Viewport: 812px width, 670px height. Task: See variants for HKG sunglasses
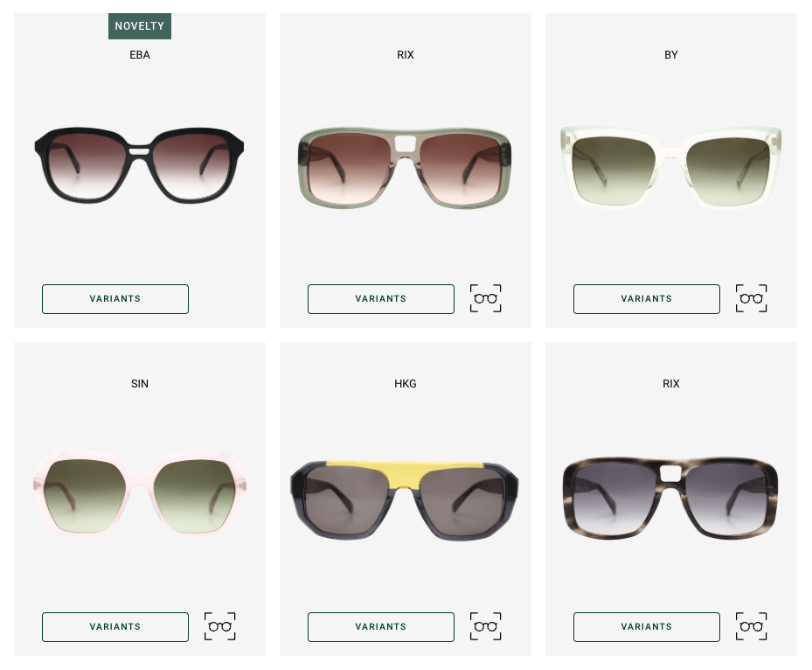click(380, 627)
